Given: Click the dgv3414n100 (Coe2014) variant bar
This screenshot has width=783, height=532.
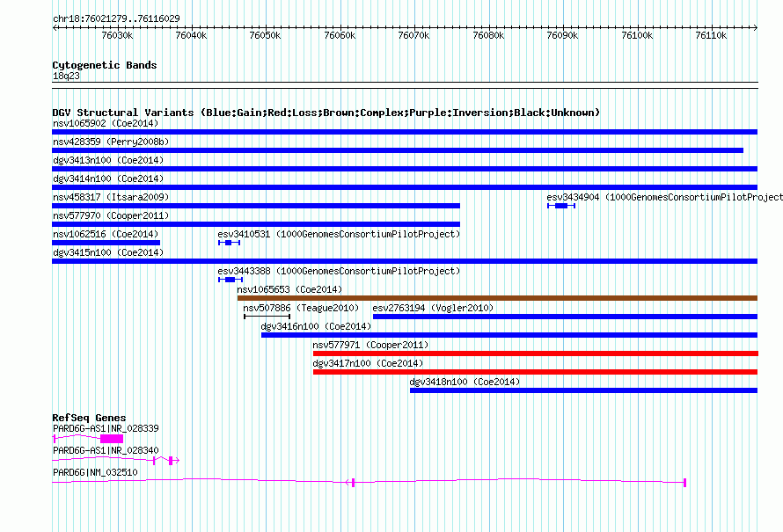Looking at the screenshot, I should click(405, 187).
